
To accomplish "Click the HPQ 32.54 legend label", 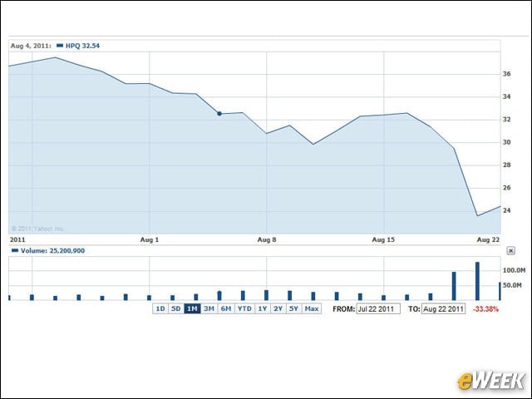I will [82, 46].
